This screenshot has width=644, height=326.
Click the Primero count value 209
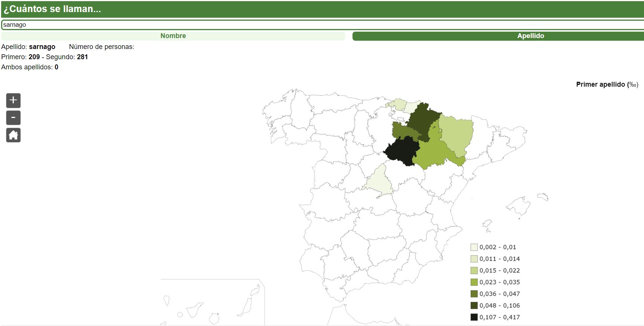point(34,57)
